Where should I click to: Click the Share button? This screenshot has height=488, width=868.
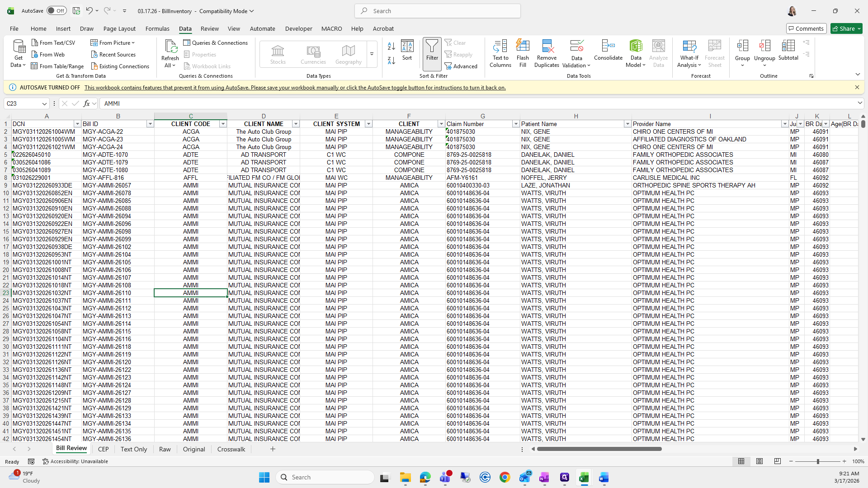click(846, 28)
